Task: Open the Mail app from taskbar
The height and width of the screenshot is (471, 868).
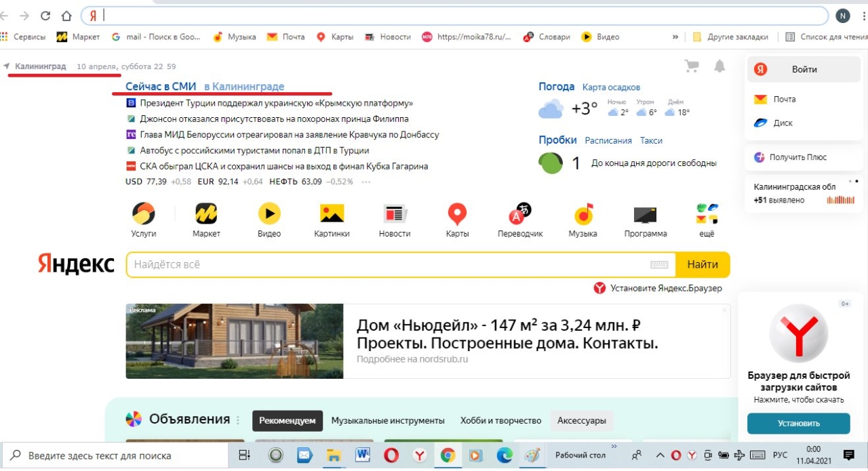Action: point(304,455)
